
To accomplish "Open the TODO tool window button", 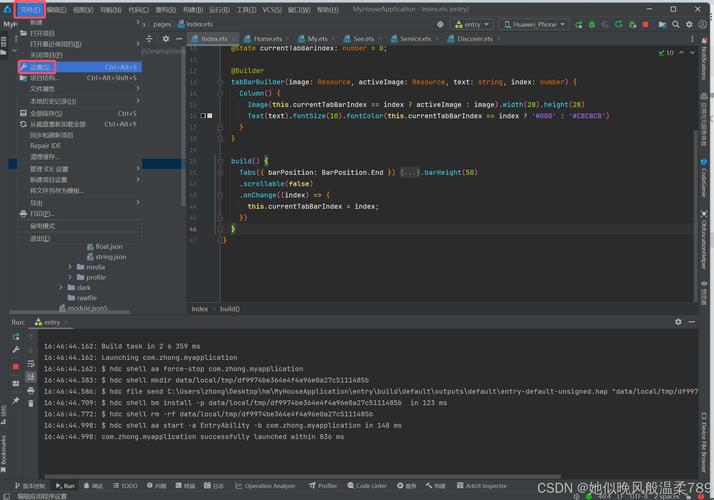I will [125, 486].
